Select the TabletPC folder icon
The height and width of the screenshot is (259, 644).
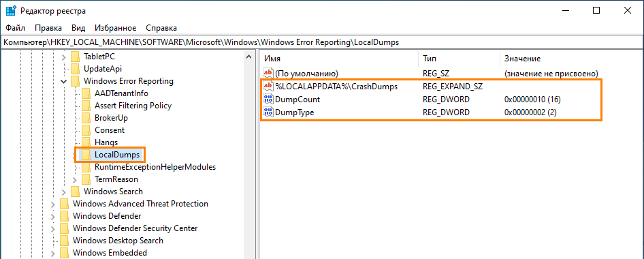[x=75, y=57]
